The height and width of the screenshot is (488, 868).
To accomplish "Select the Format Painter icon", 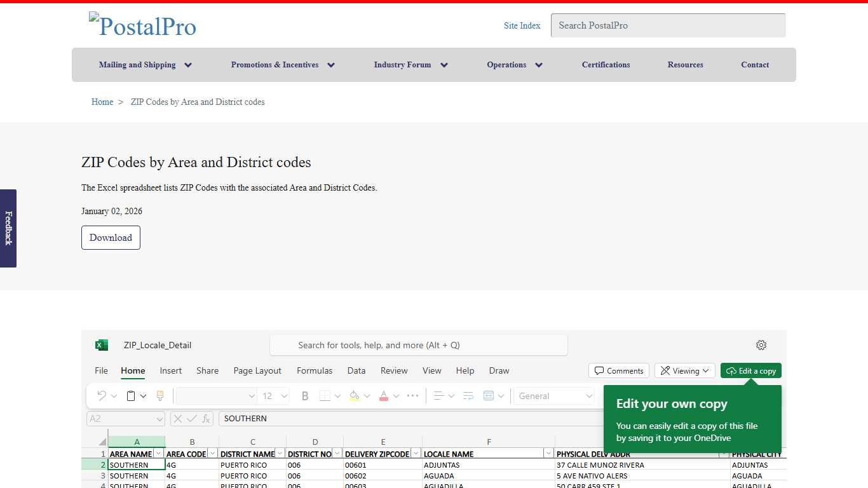I will point(160,396).
